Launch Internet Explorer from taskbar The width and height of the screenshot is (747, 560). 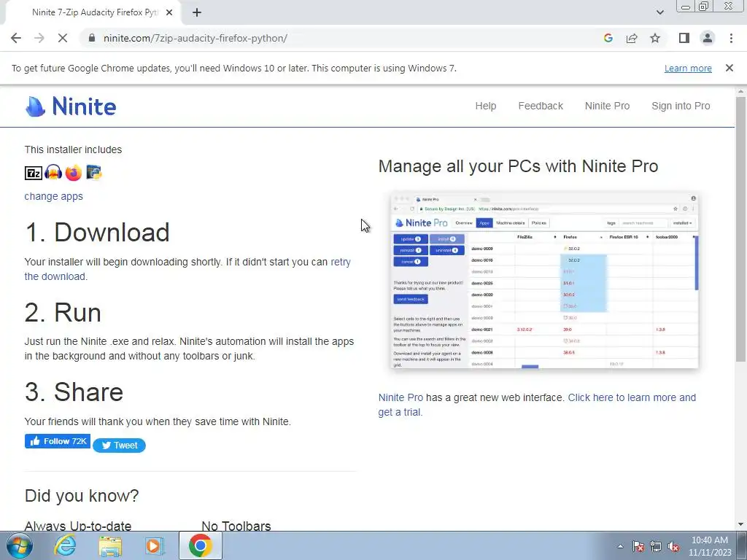click(x=64, y=545)
